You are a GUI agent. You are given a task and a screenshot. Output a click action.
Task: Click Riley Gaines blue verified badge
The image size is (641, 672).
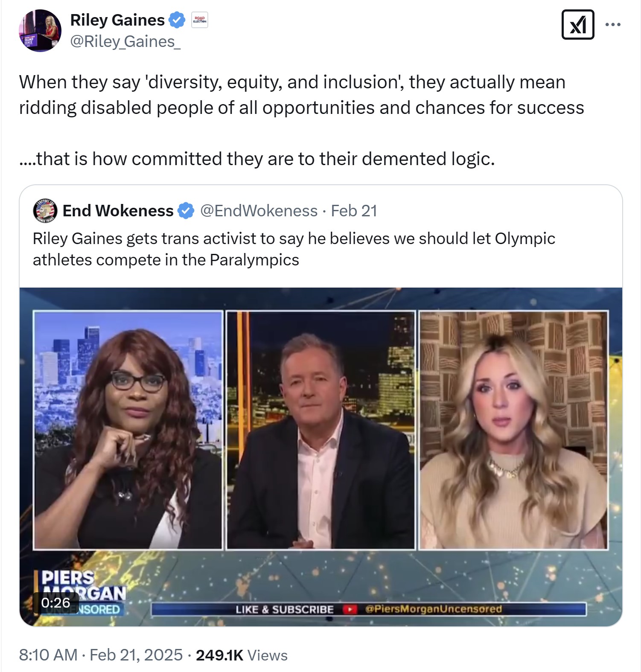click(177, 20)
